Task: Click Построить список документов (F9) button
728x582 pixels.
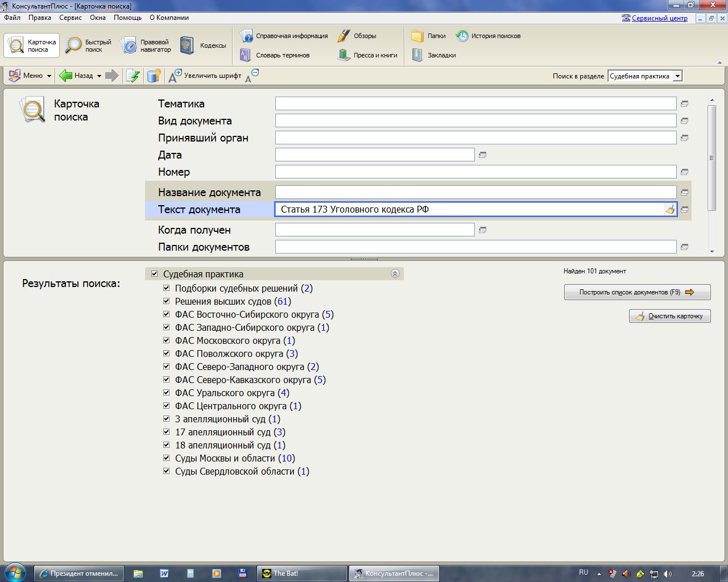Action: tap(637, 292)
